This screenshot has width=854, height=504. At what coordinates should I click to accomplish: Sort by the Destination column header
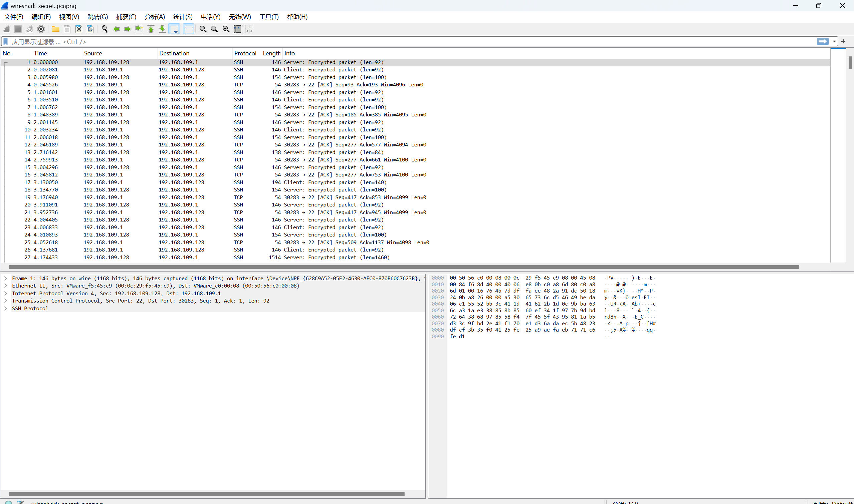pos(195,53)
